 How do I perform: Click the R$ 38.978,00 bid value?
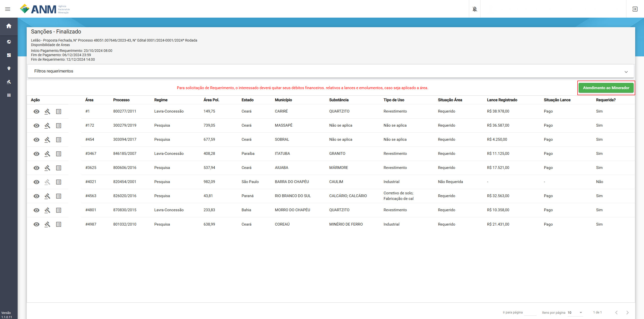click(x=498, y=111)
